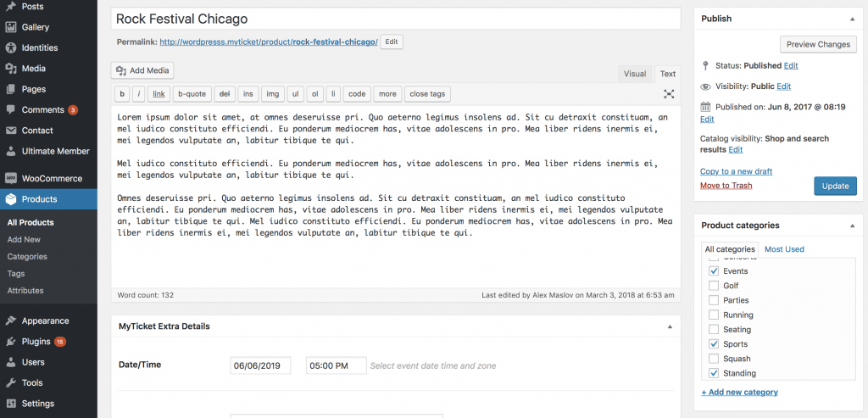Edit the Visibility: Public setting
This screenshot has height=418, width=868.
pos(784,87)
